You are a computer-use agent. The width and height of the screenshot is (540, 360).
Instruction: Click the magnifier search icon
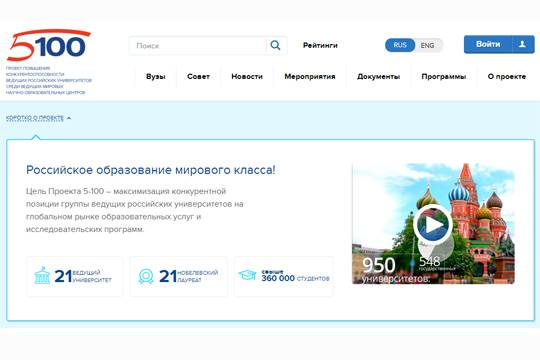click(275, 45)
